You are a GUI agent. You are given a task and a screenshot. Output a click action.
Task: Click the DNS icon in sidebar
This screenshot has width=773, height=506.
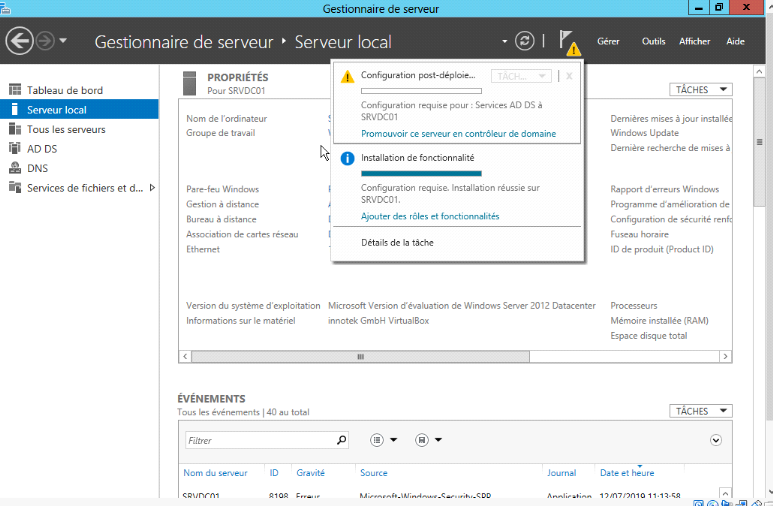pyautogui.click(x=15, y=168)
